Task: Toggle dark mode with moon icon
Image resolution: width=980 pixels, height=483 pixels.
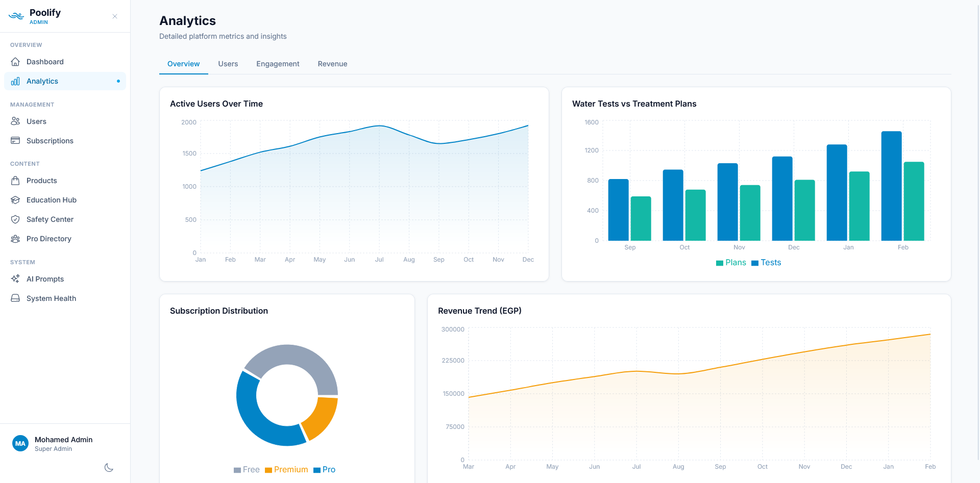Action: [109, 468]
